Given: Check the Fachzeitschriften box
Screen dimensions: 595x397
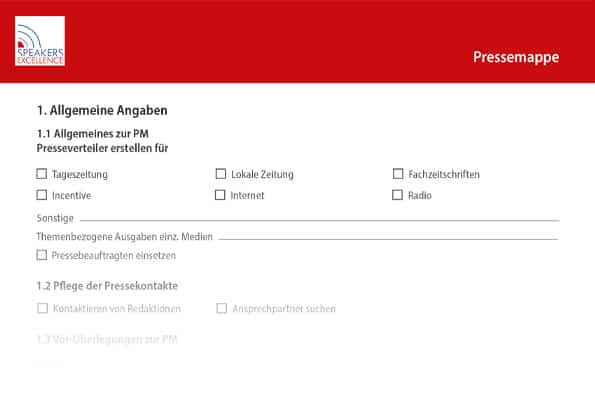Looking at the screenshot, I should [398, 174].
